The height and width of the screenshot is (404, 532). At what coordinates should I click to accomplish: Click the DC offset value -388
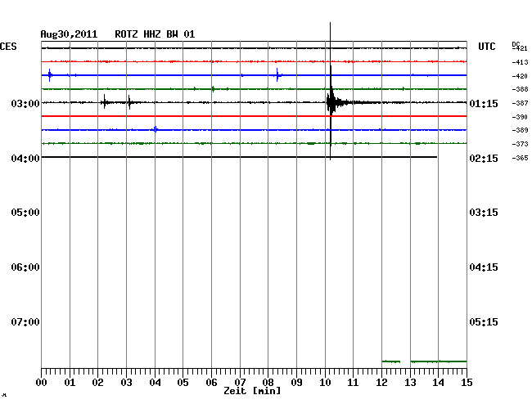520,89
